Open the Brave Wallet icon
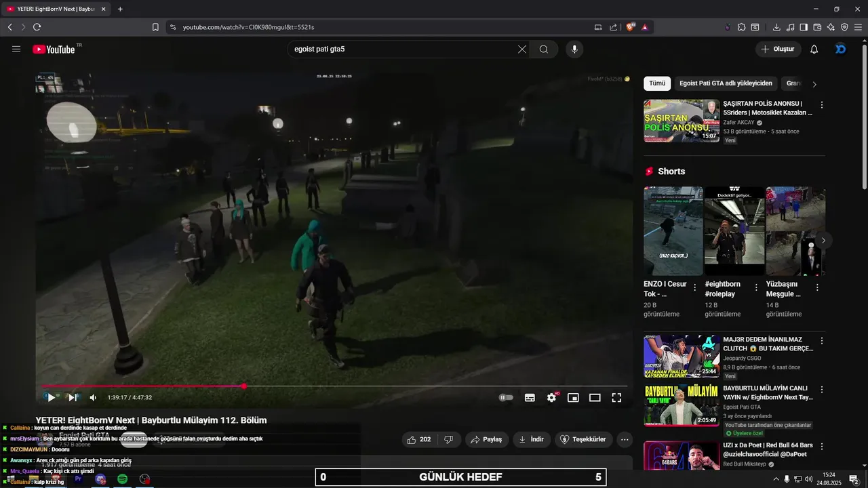Viewport: 868px width, 488px height. pyautogui.click(x=817, y=27)
